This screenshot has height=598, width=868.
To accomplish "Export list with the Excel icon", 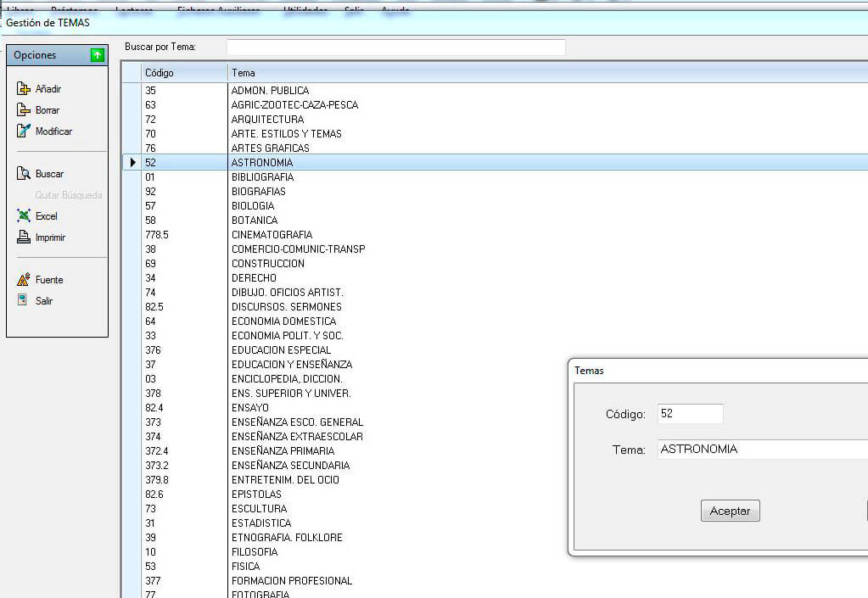I will [24, 216].
